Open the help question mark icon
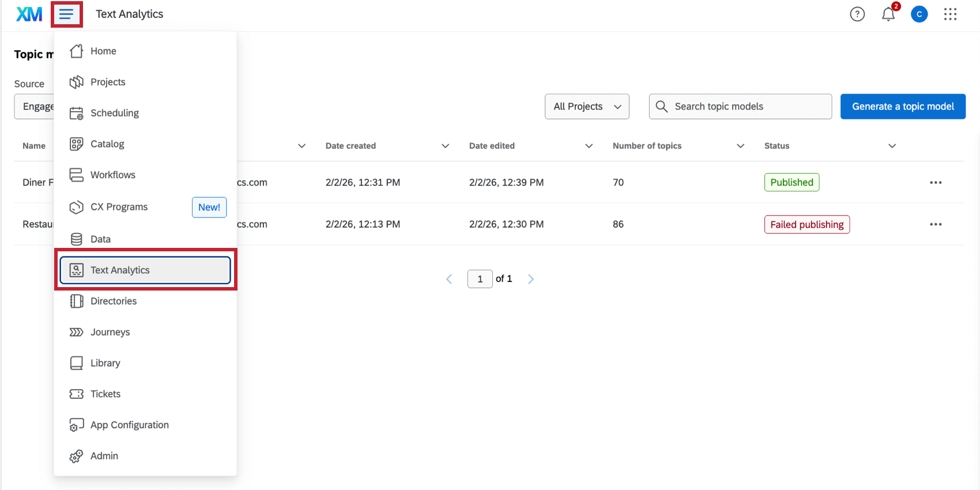 (x=857, y=14)
